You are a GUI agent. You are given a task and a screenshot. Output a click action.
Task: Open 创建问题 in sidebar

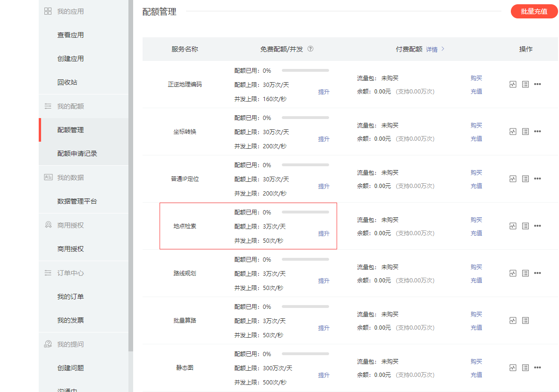pos(71,368)
